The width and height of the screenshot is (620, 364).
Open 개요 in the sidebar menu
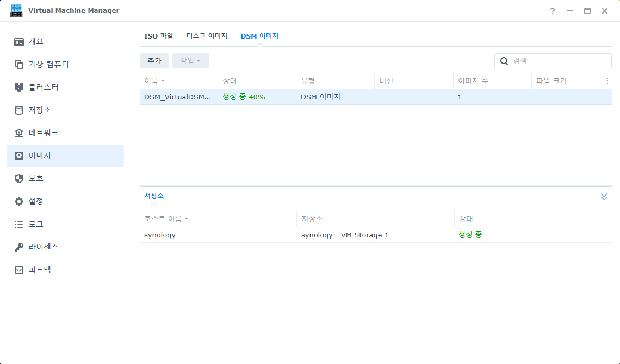65,42
